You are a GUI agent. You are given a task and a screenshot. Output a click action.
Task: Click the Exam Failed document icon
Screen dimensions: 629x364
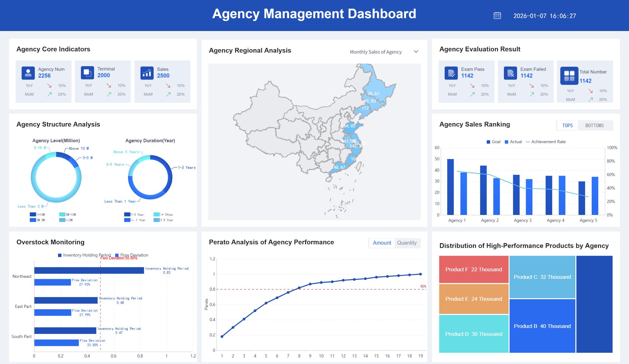(x=510, y=73)
